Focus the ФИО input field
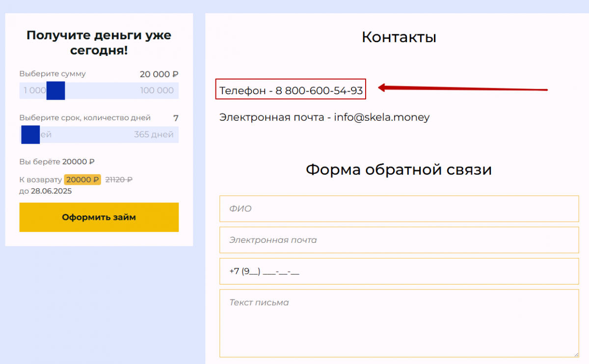 coord(399,208)
